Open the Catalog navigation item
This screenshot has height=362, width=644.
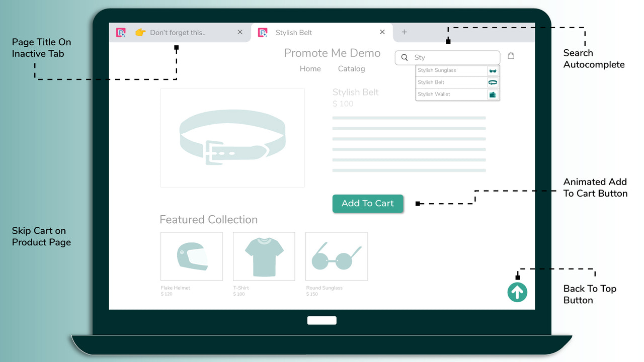point(351,68)
